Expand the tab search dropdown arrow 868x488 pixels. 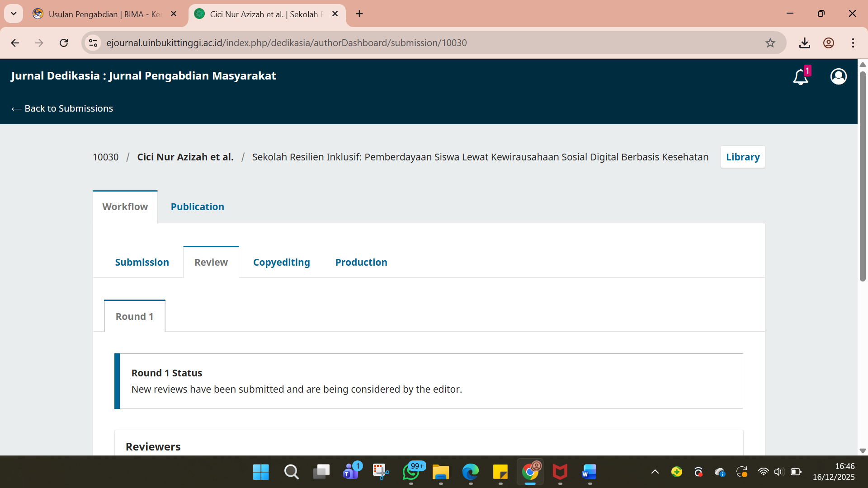(14, 14)
